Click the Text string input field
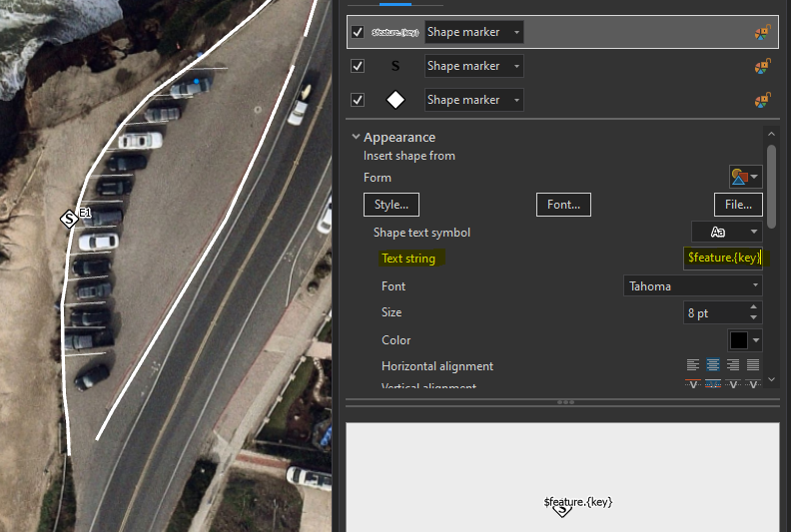 [x=722, y=259]
